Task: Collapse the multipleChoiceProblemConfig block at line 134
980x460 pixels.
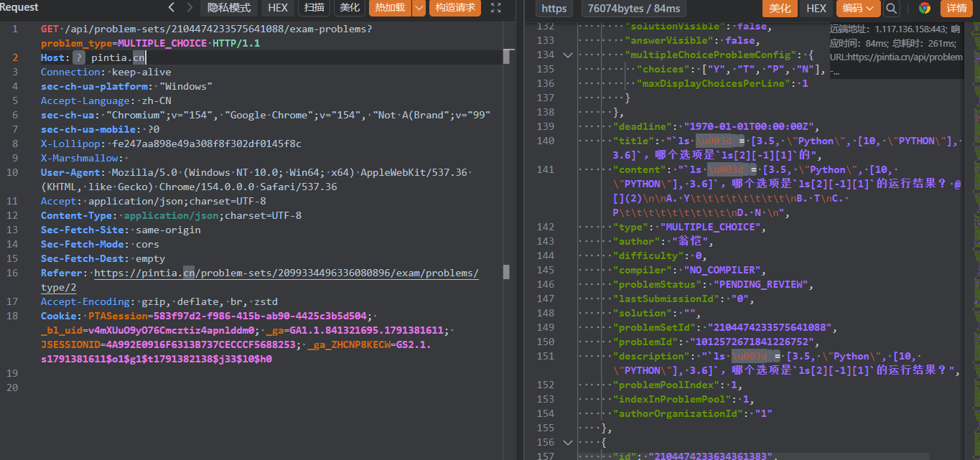Action: tap(568, 55)
